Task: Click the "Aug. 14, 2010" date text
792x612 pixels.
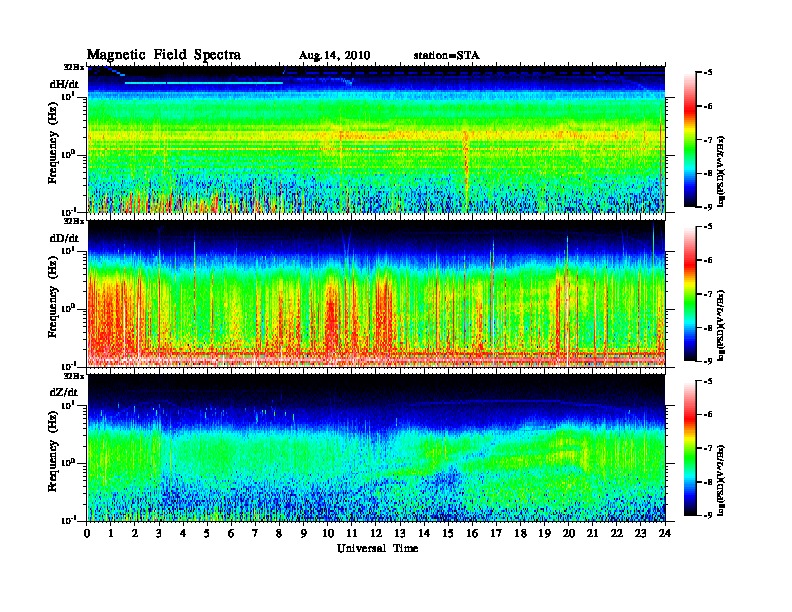Action: tap(334, 56)
